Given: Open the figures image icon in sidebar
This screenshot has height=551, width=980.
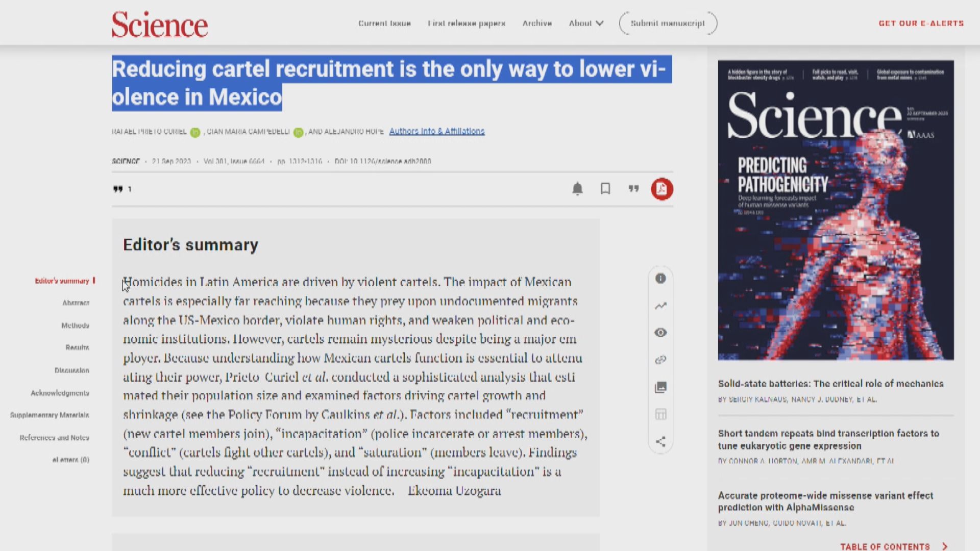Looking at the screenshot, I should pos(660,387).
